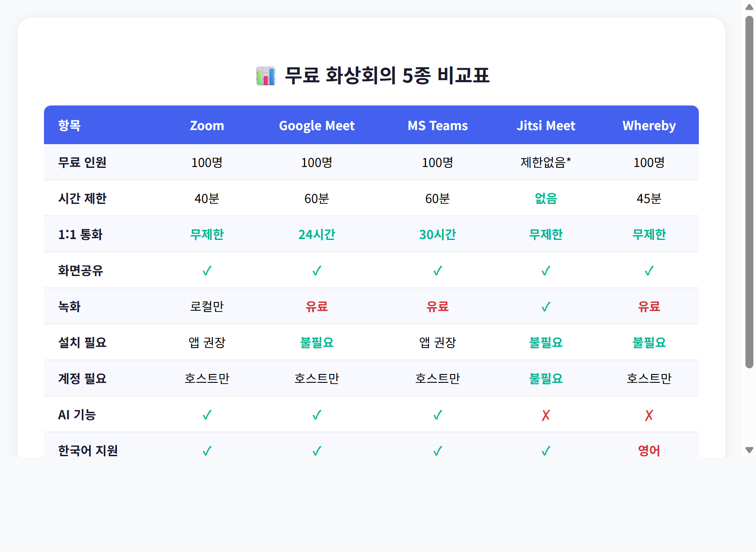
Task: Click the MS Teams header cell
Action: pos(437,125)
